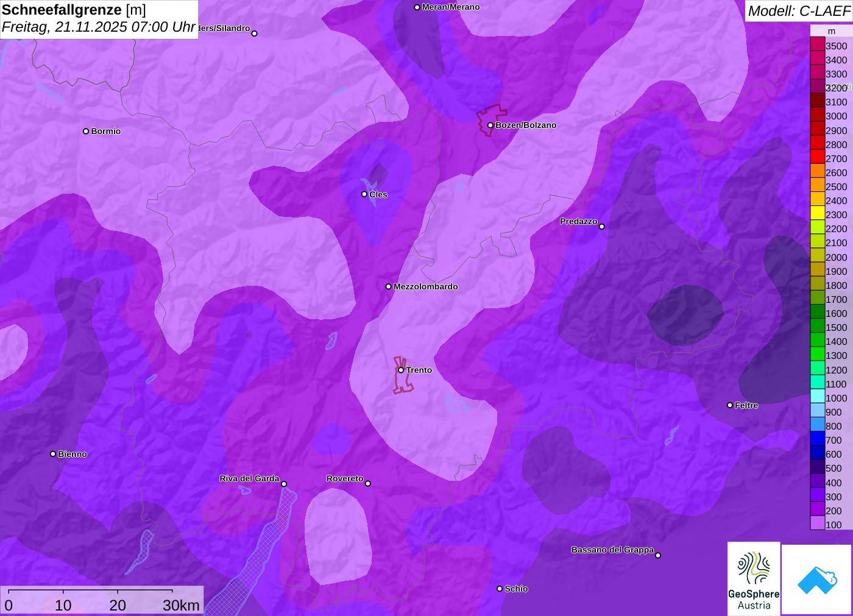Click the 700 m blue legend swatch
The height and width of the screenshot is (616, 853).
click(818, 439)
